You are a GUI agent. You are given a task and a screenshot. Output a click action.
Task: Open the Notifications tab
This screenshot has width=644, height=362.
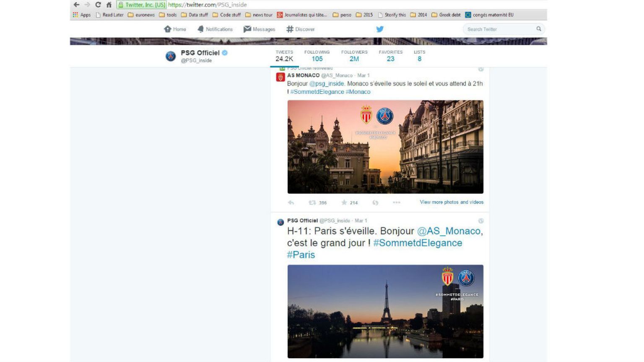pyautogui.click(x=215, y=29)
